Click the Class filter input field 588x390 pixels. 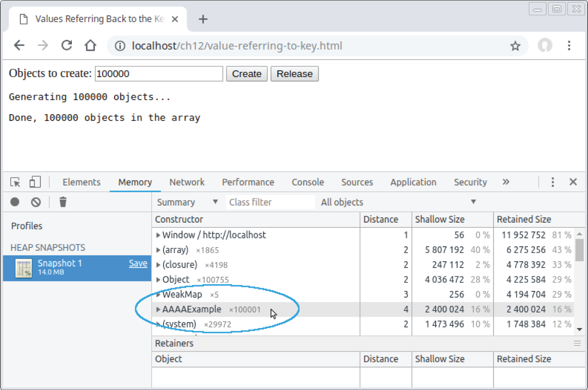(x=270, y=202)
